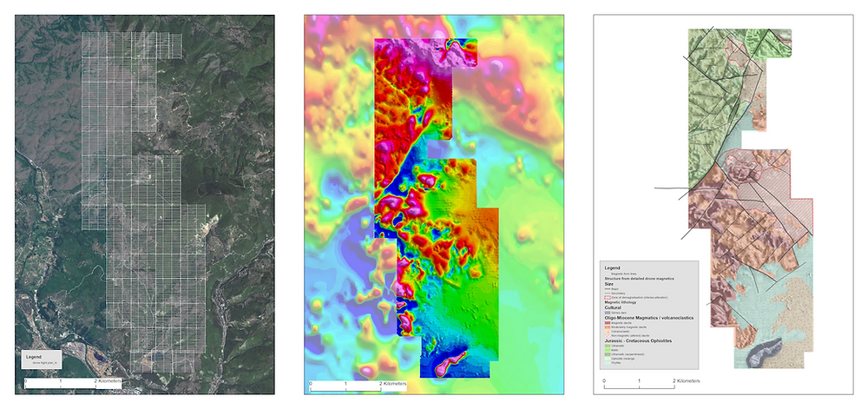
Task: Select the drone flight plan legend entry
Action: 44,363
